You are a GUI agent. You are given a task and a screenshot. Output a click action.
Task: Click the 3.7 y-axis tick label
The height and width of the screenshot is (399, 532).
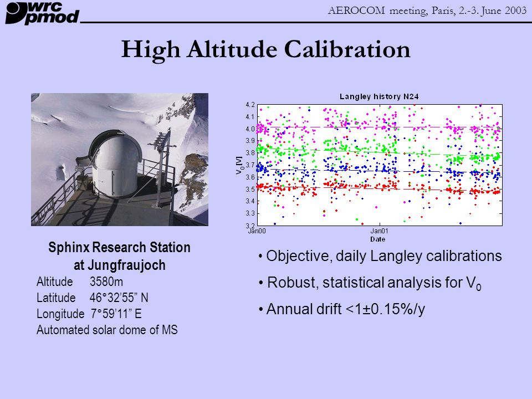(250, 165)
